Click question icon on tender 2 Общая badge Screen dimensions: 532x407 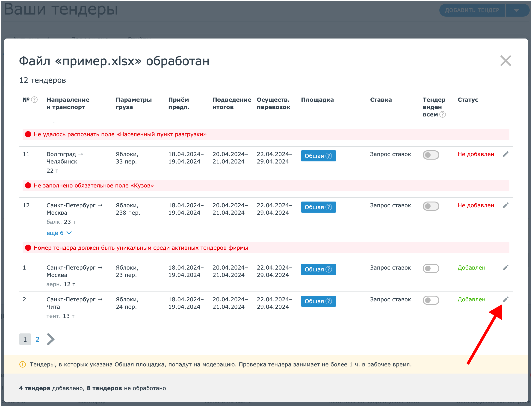pos(329,301)
